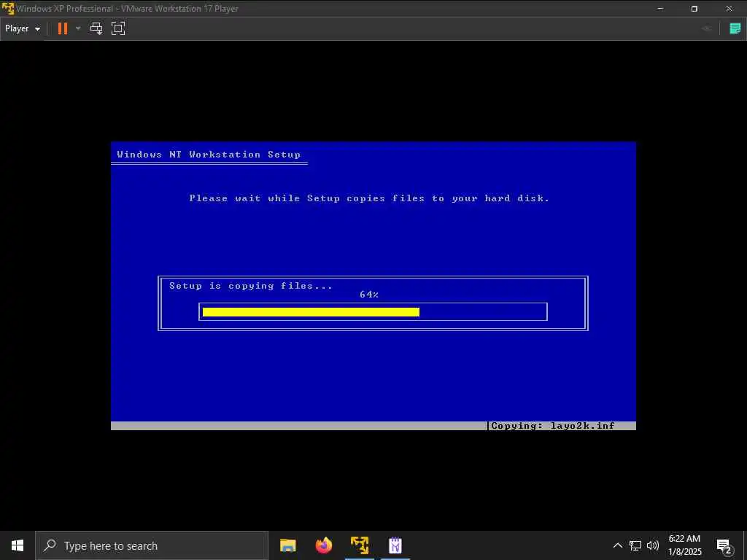The height and width of the screenshot is (560, 747).
Task: Open the clock showing 6:22 AM
Action: click(684, 545)
